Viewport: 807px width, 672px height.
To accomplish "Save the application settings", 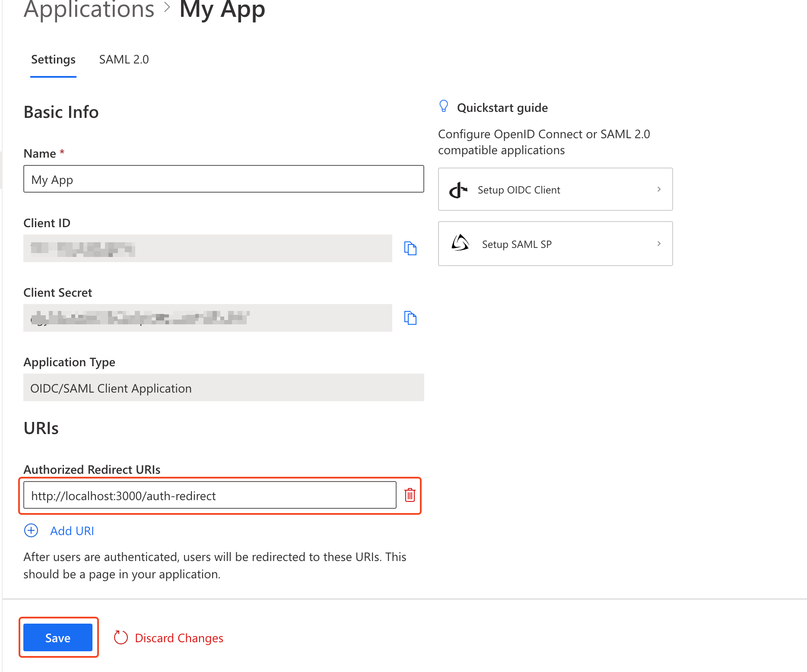I will (58, 637).
